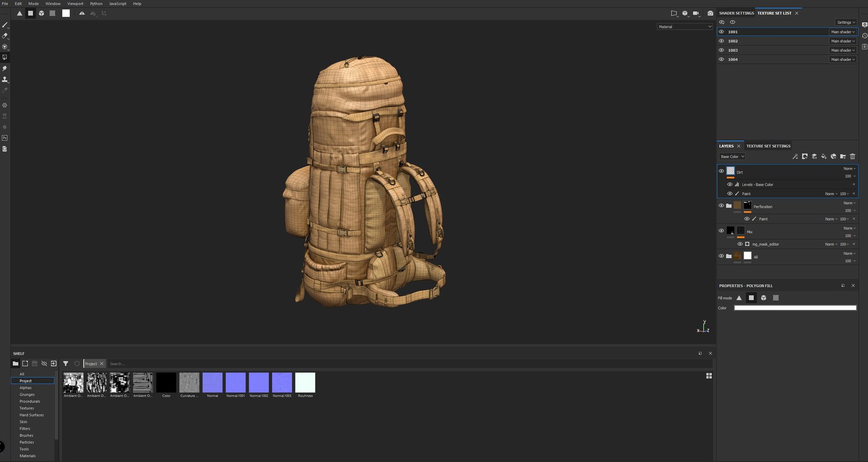Hide texture set 1002
The width and height of the screenshot is (868, 462).
(x=722, y=41)
